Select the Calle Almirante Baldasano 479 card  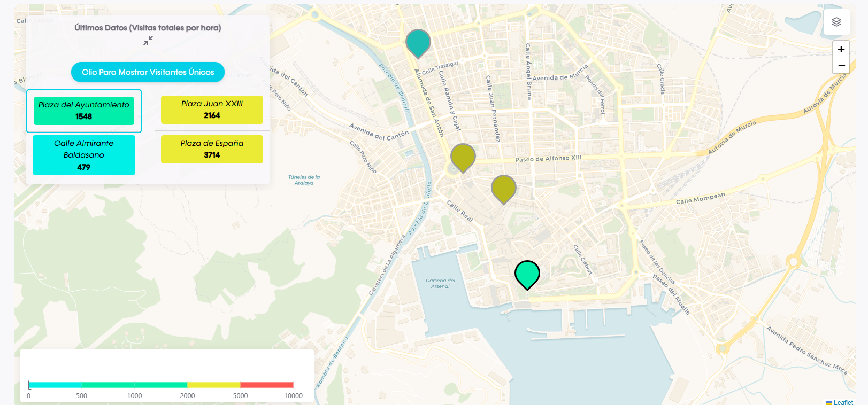pos(84,155)
